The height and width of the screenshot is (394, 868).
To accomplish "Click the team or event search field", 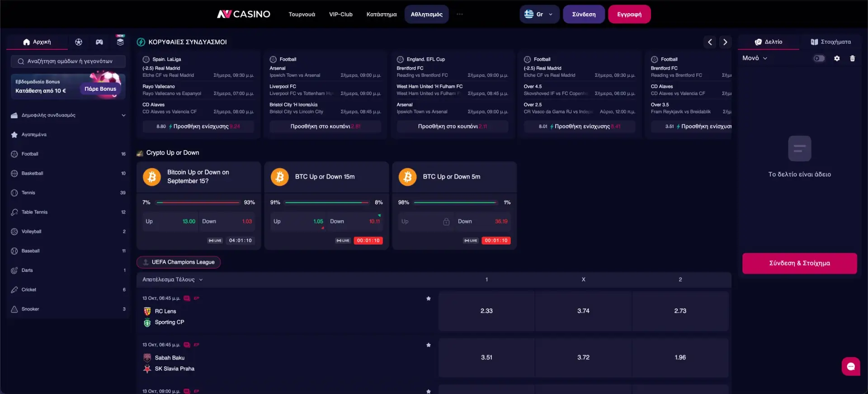I will (68, 62).
